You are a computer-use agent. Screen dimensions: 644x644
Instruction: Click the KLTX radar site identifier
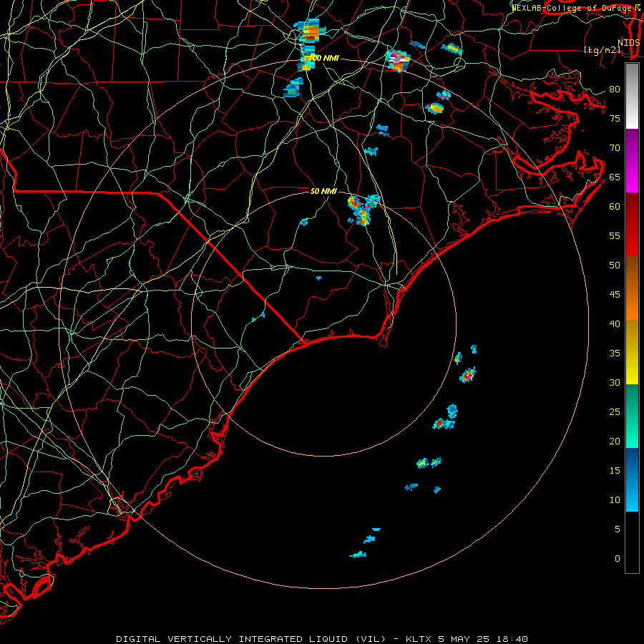(419, 639)
